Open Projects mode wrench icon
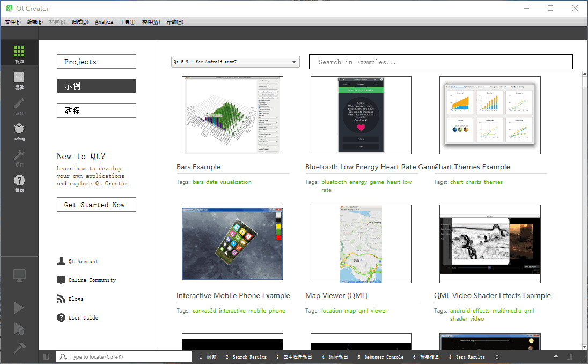Viewport: 588px width, 364px height. point(19,157)
